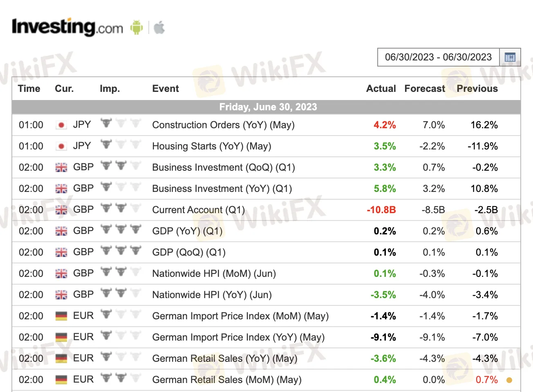
Task: Click the Actual column header
Action: click(381, 89)
